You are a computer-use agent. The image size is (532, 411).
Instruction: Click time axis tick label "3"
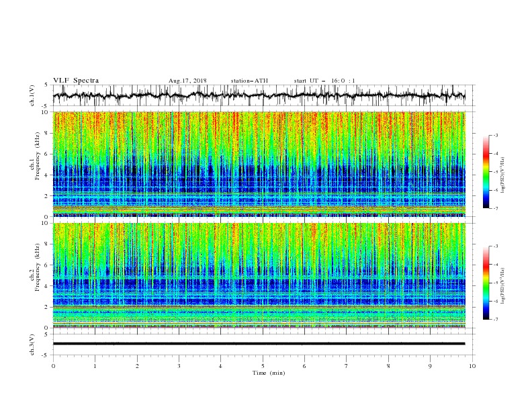coord(179,366)
